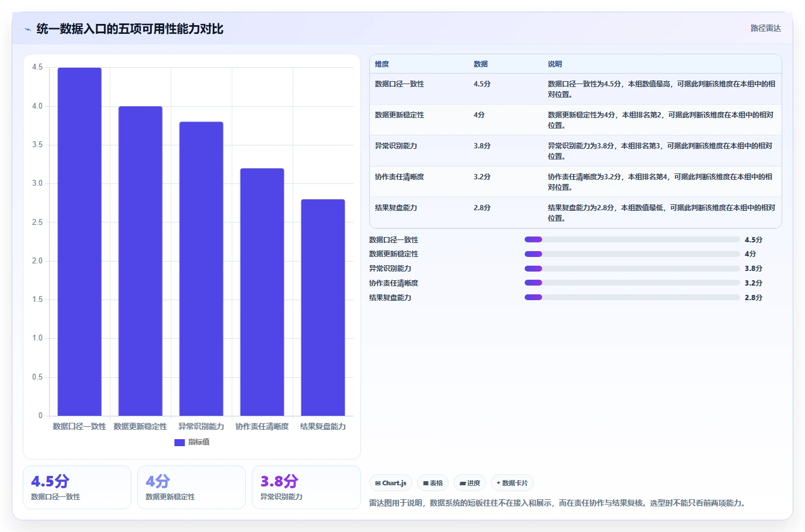Click the 3.2分 value in table
Viewport: 805px width, 532px height.
482,177
